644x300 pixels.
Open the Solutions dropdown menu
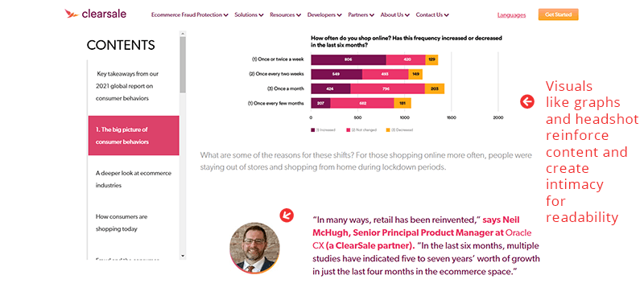point(249,14)
